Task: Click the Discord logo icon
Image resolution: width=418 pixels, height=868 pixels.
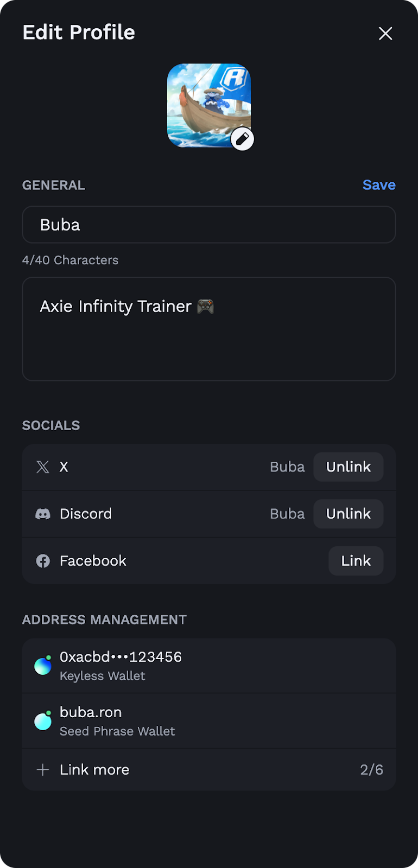Action: pyautogui.click(x=43, y=514)
